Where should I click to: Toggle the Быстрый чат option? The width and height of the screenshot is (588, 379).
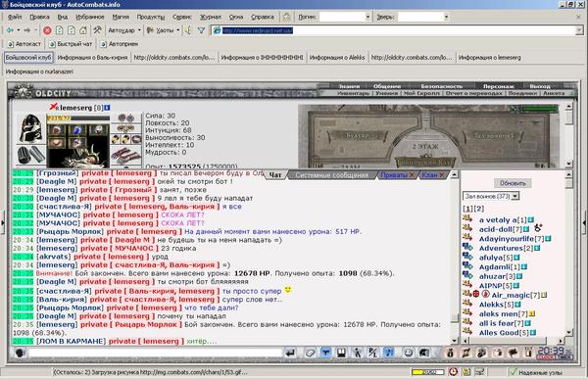pyautogui.click(x=71, y=44)
